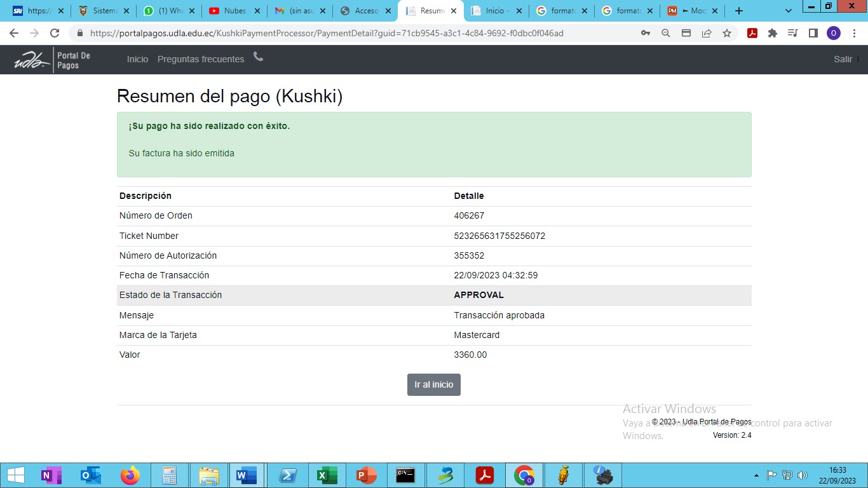Share this page using the share icon
The width and height of the screenshot is (868, 488).
(707, 33)
